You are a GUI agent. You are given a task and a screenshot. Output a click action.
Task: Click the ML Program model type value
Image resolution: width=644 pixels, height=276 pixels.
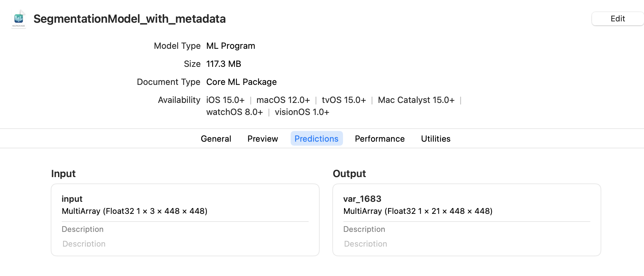[x=231, y=46]
